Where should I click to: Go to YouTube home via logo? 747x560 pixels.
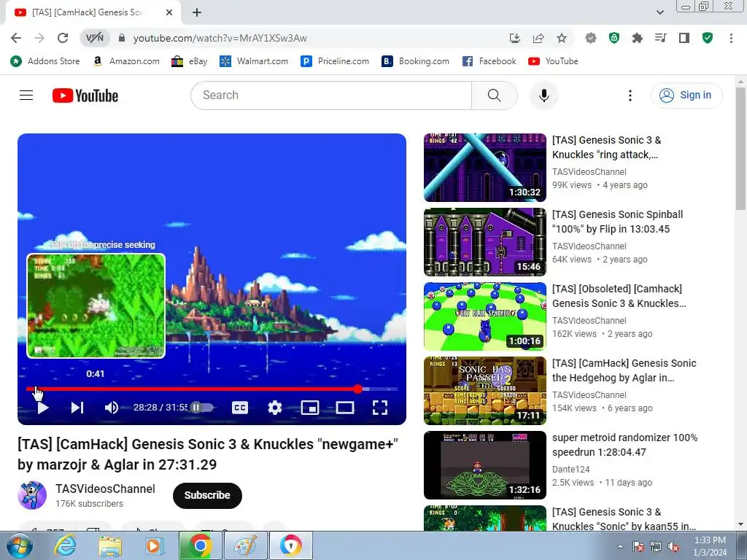[85, 96]
